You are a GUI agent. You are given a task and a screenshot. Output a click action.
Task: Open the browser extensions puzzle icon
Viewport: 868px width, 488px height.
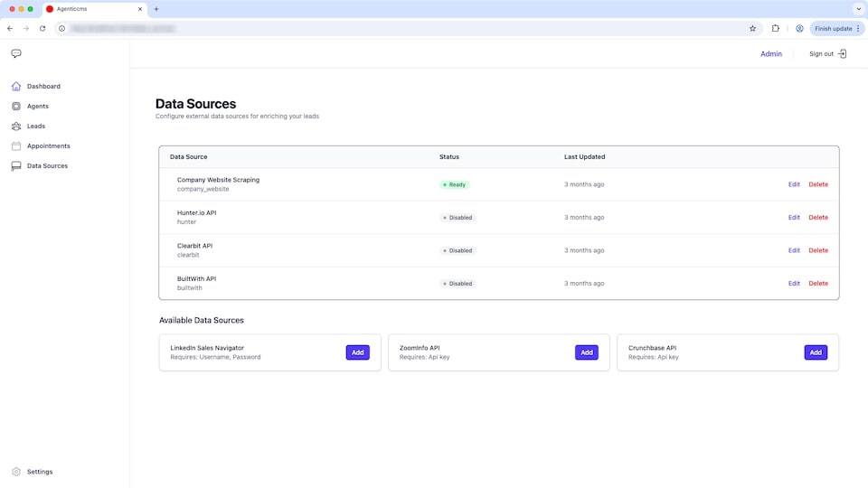[x=775, y=28]
